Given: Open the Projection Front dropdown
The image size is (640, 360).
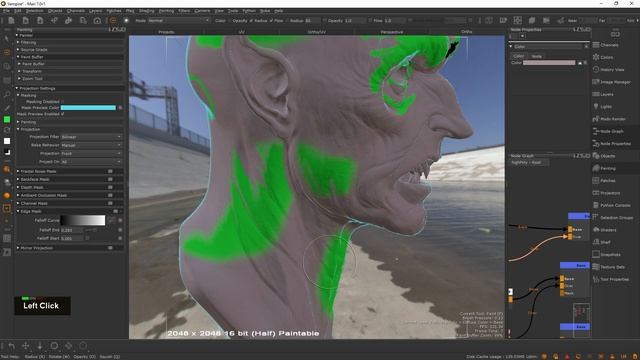Looking at the screenshot, I should pyautogui.click(x=91, y=153).
